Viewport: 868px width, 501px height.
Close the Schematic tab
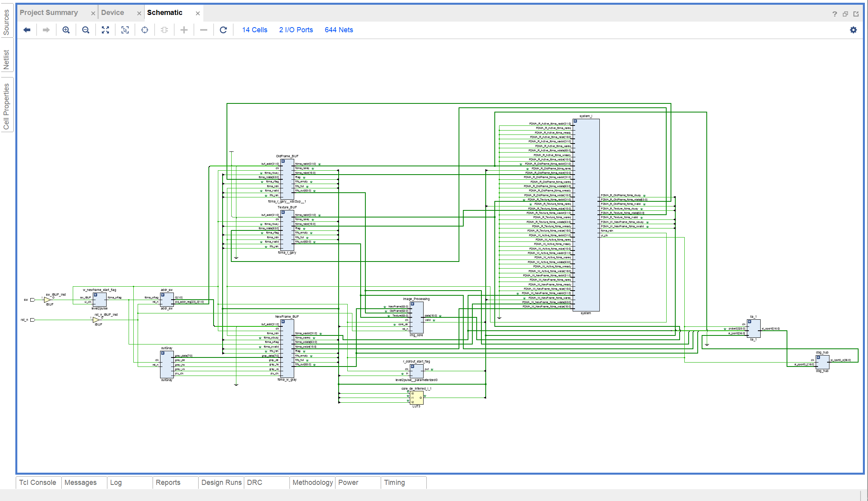198,13
